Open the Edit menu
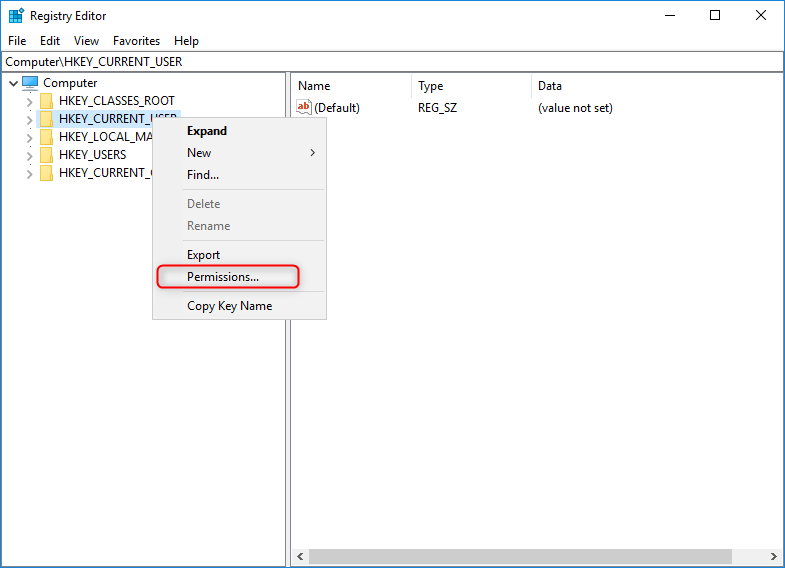 (50, 41)
